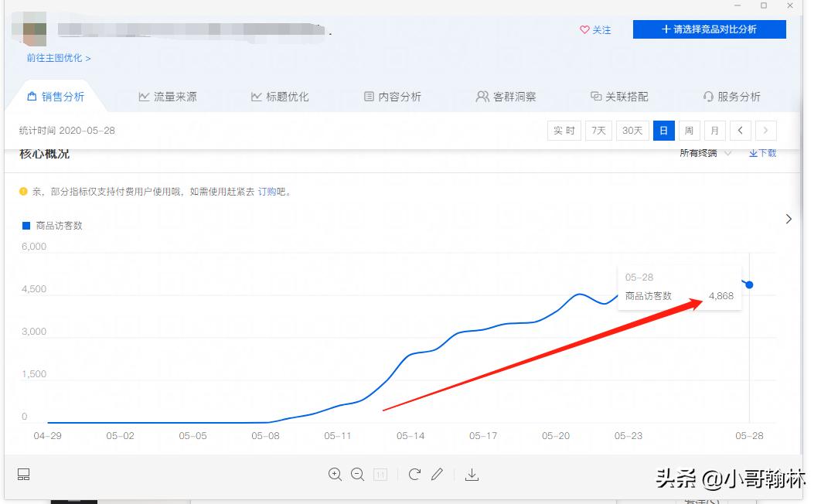The image size is (821, 504).
Task: Toggle the 商品访客数 blue legend swatch
Action: [25, 225]
